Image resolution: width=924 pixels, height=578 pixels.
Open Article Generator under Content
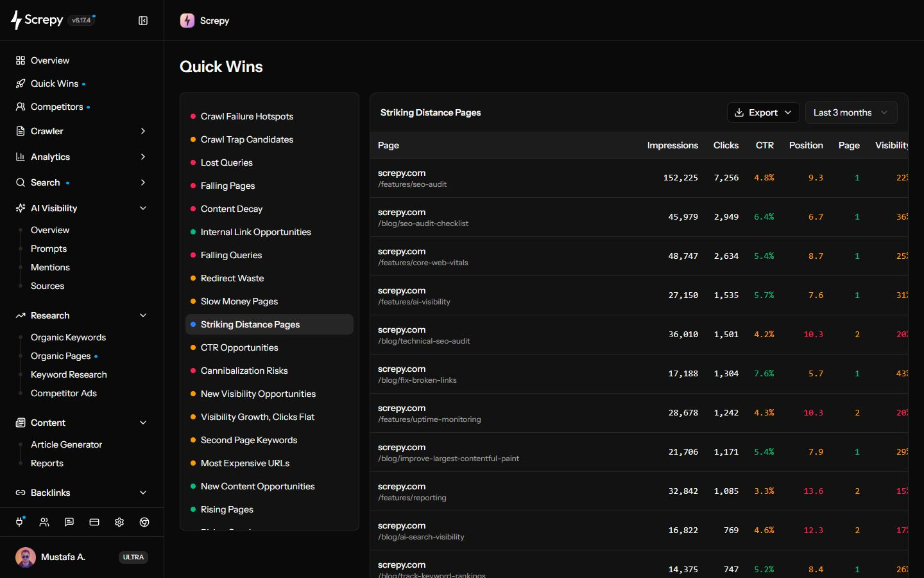[66, 444]
